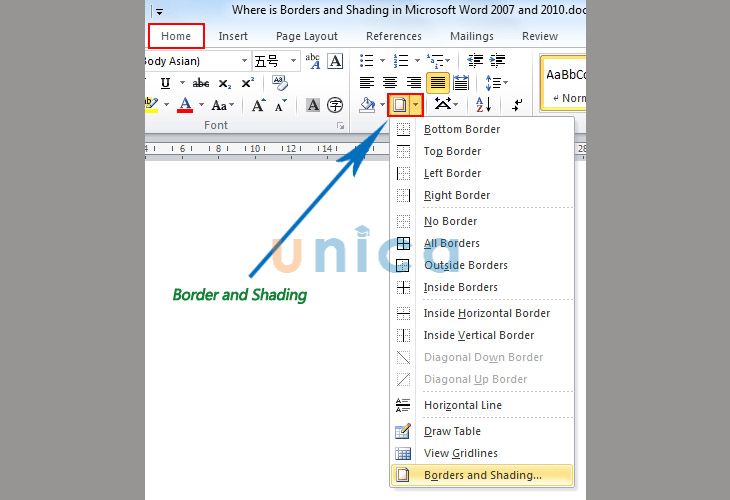Choose Top Border from the menu
Image resolution: width=730 pixels, height=500 pixels.
(481, 151)
